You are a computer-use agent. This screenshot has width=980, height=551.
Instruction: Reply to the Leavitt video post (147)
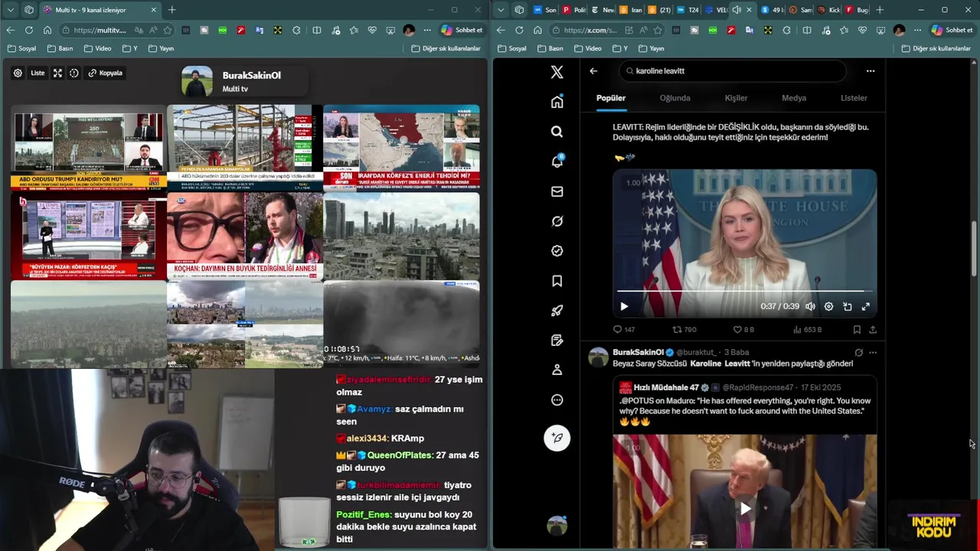coord(624,330)
